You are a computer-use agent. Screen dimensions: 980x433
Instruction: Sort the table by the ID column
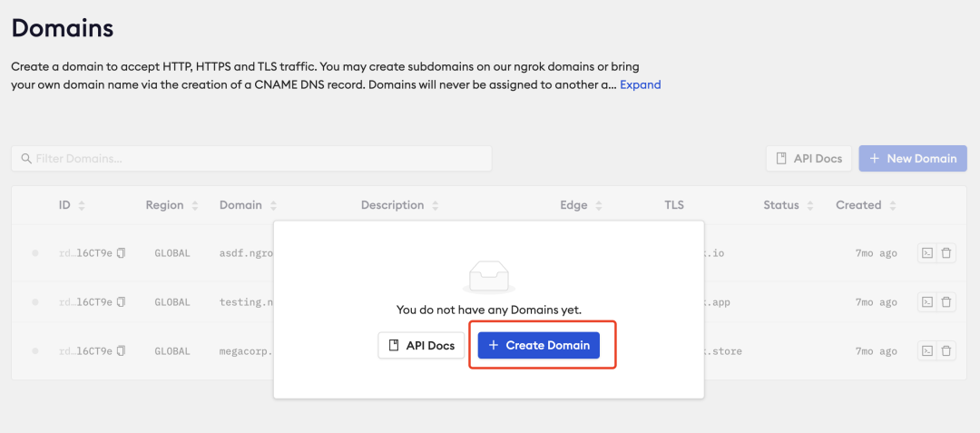(x=82, y=206)
